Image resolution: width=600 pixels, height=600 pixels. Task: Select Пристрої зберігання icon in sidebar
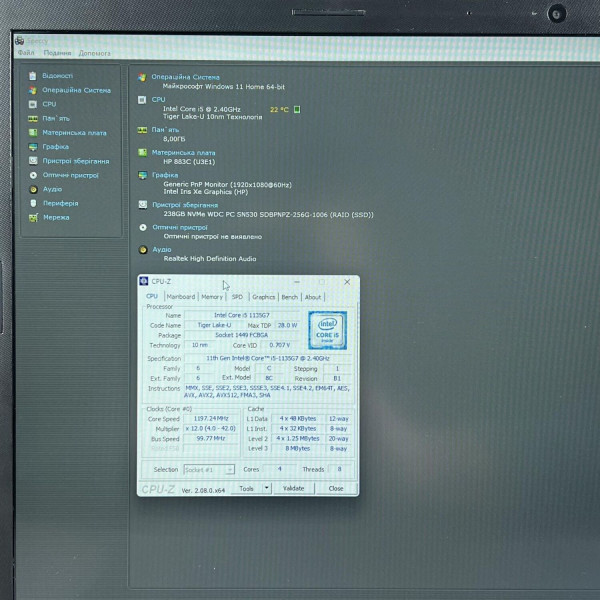click(x=33, y=161)
